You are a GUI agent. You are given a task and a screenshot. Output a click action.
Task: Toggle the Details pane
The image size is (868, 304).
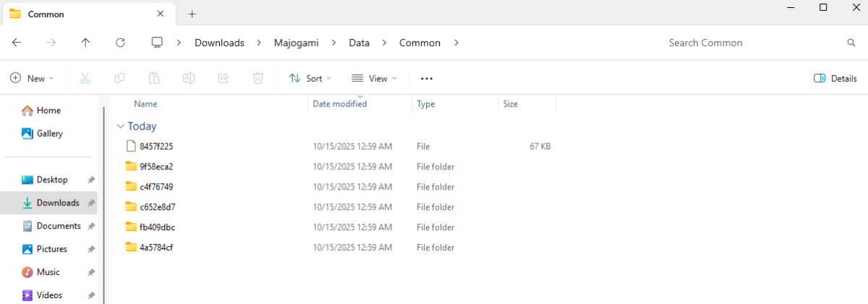835,78
